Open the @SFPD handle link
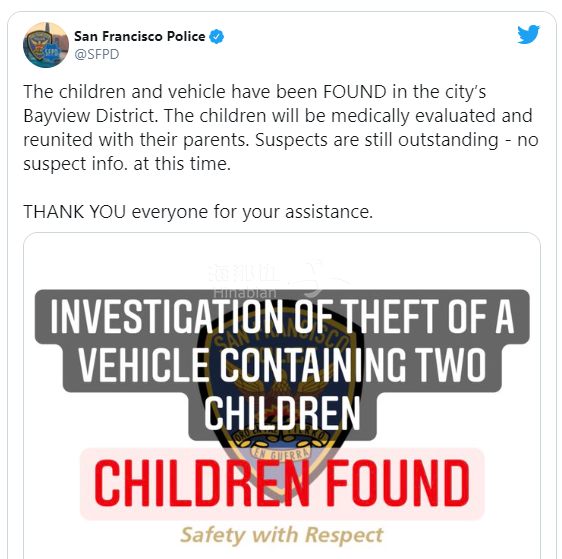 point(96,54)
